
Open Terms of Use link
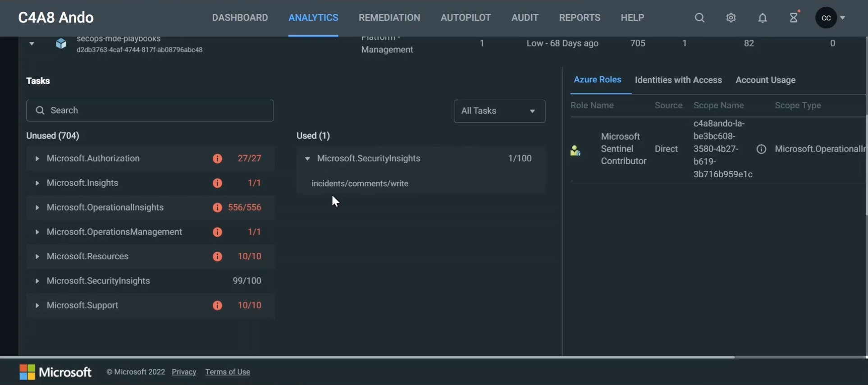pyautogui.click(x=228, y=372)
